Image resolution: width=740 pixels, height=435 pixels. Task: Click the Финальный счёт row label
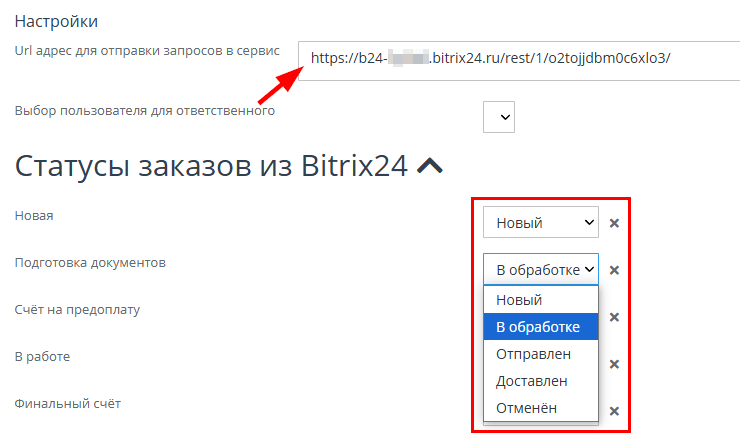(68, 404)
